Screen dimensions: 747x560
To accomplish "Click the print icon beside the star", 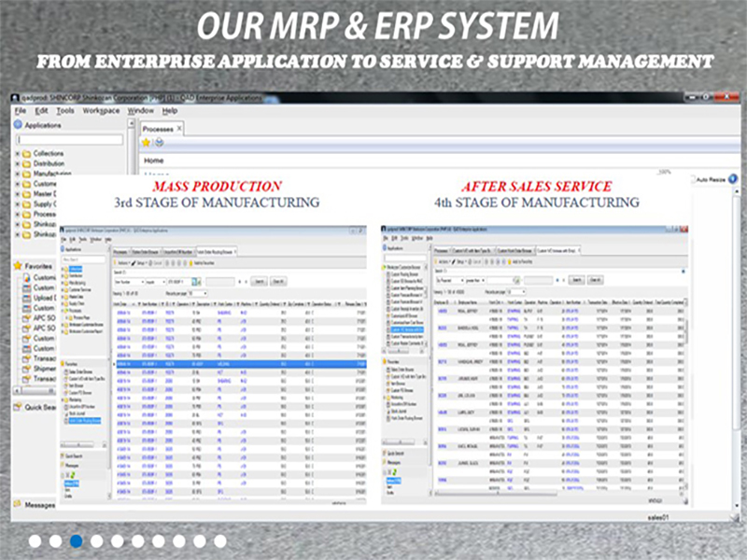I will pyautogui.click(x=159, y=142).
